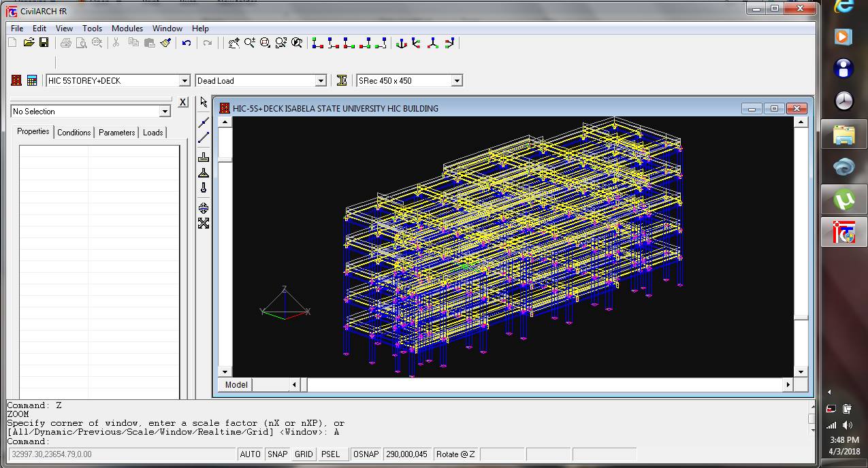Toggle AUTO mode in status bar
868x468 pixels.
[x=251, y=454]
